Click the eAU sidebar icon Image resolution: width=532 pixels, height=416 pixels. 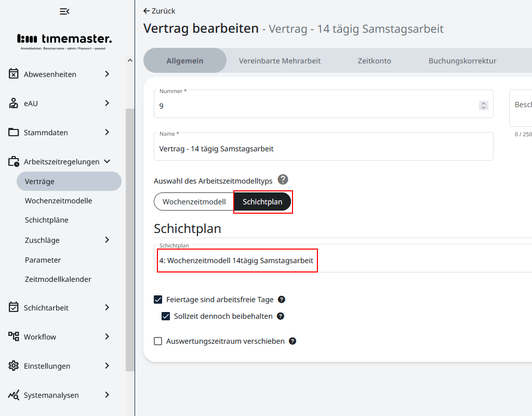(x=14, y=103)
